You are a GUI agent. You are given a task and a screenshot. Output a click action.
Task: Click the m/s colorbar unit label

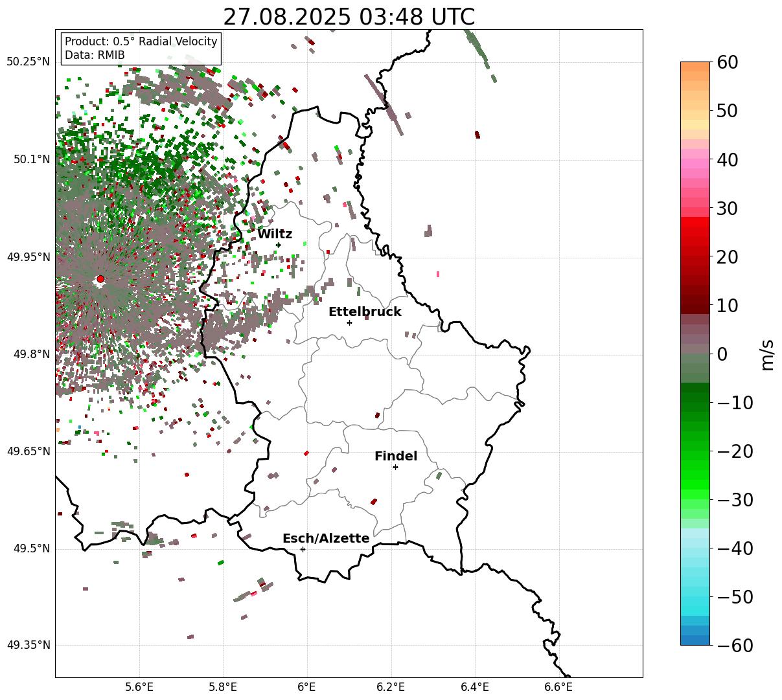pyautogui.click(x=767, y=354)
